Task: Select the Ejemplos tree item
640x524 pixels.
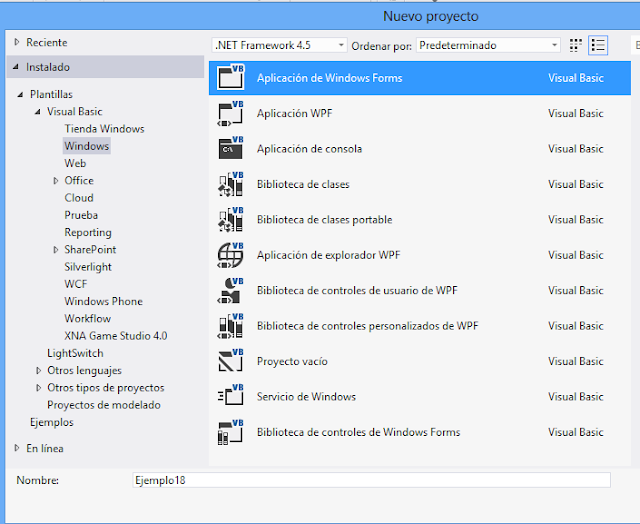Action: (51, 422)
